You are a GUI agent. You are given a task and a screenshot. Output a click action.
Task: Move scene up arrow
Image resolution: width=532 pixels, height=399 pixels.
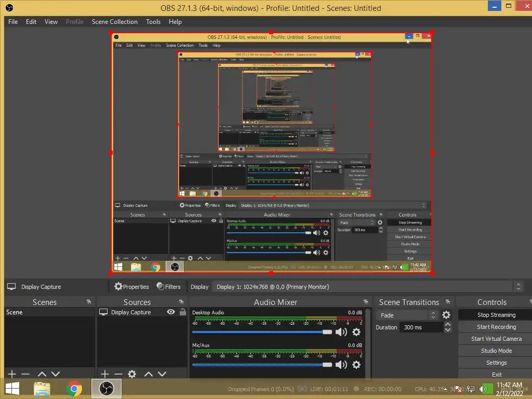(42, 374)
